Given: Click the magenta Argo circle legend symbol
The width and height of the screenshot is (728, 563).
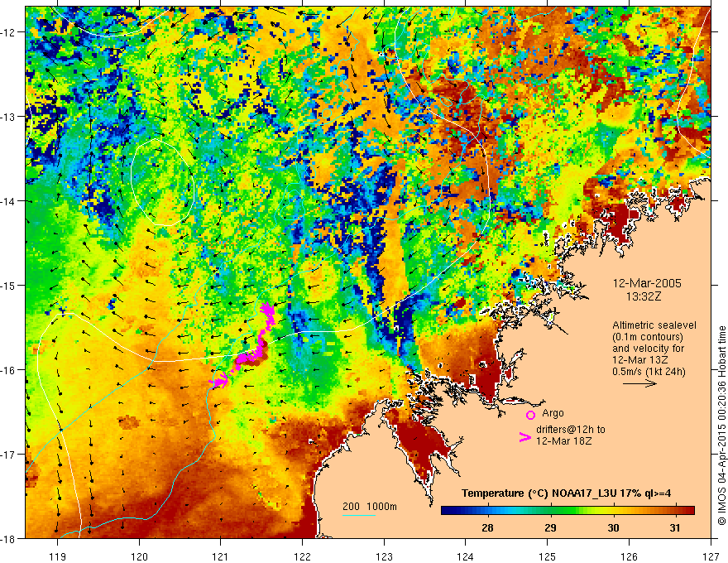Looking at the screenshot, I should coord(530,415).
